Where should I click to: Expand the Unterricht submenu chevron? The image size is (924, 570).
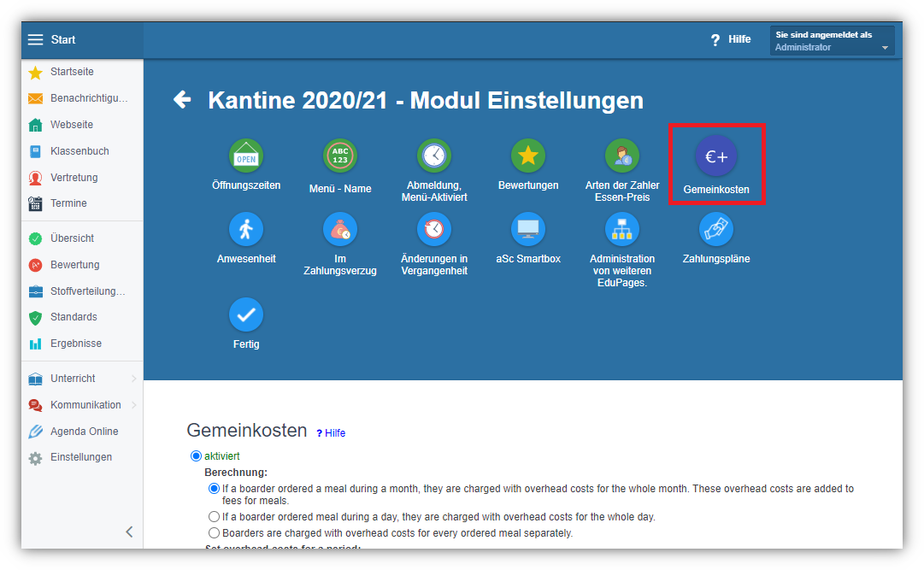coord(133,379)
